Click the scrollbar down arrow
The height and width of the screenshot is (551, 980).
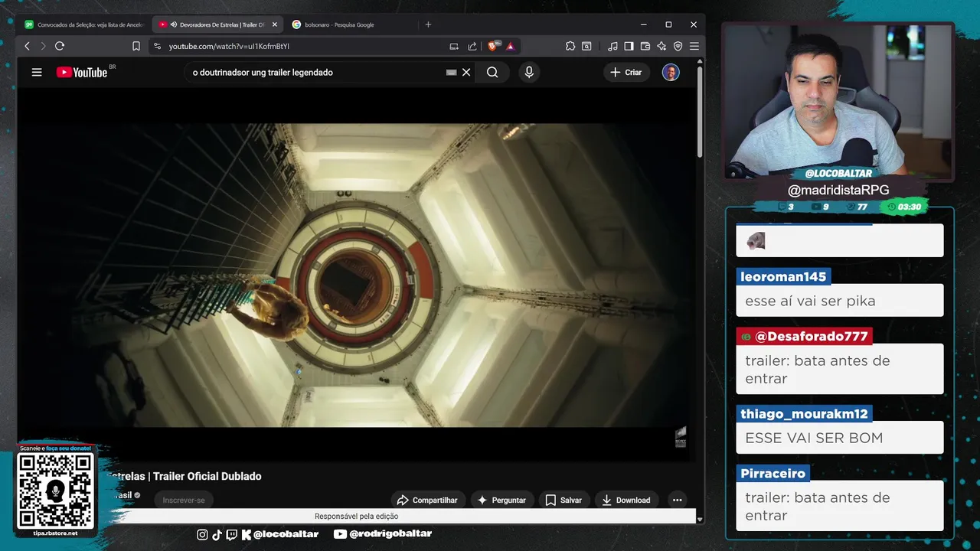700,519
